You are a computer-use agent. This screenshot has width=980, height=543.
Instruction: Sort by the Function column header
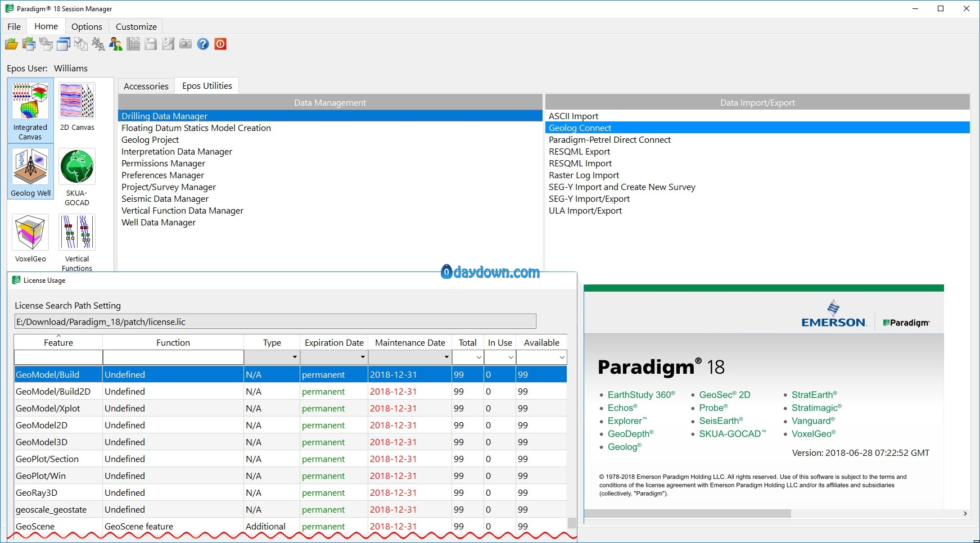(x=173, y=342)
